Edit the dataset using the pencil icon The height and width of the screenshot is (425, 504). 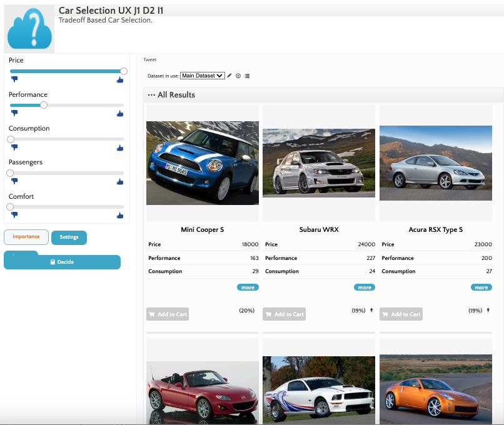pyautogui.click(x=229, y=76)
